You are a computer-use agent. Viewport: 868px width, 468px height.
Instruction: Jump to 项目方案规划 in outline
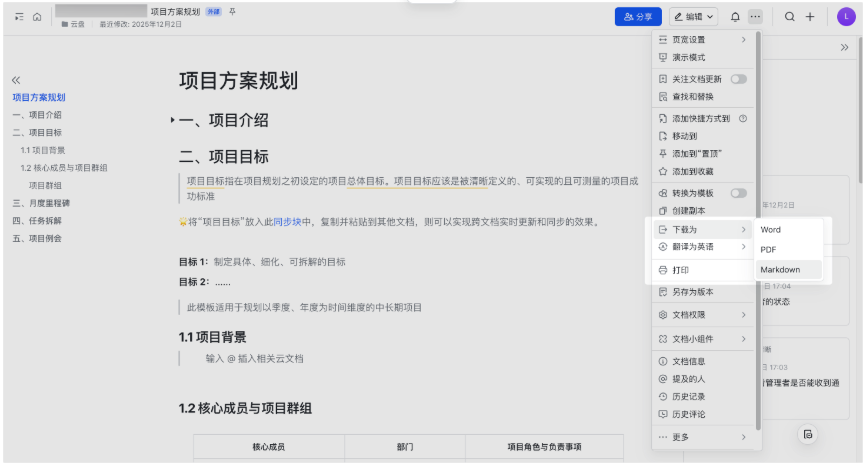coord(39,97)
